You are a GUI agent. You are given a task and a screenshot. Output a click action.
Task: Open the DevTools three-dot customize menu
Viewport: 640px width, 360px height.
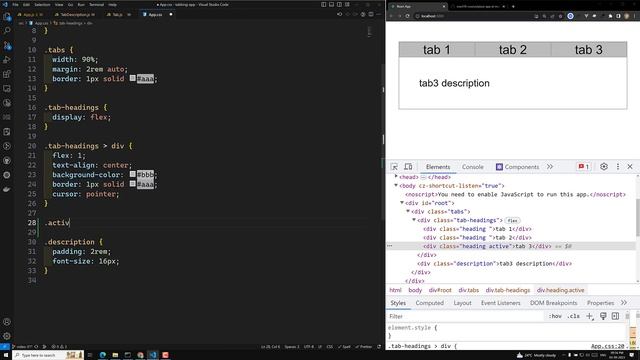(618, 167)
